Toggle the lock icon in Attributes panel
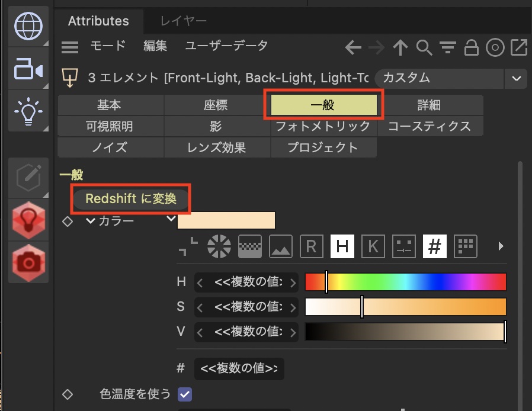 click(x=471, y=47)
